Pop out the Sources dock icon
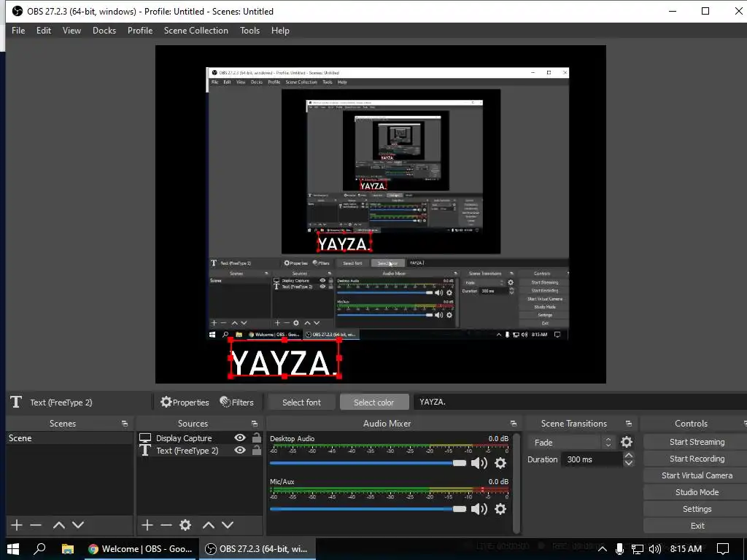Image resolution: width=747 pixels, height=560 pixels. [255, 424]
